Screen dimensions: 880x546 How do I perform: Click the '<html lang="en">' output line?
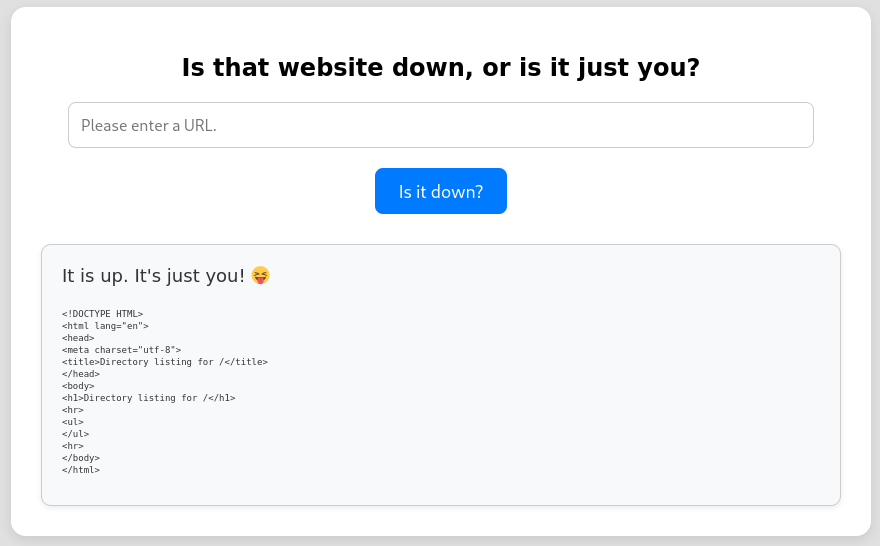(106, 326)
